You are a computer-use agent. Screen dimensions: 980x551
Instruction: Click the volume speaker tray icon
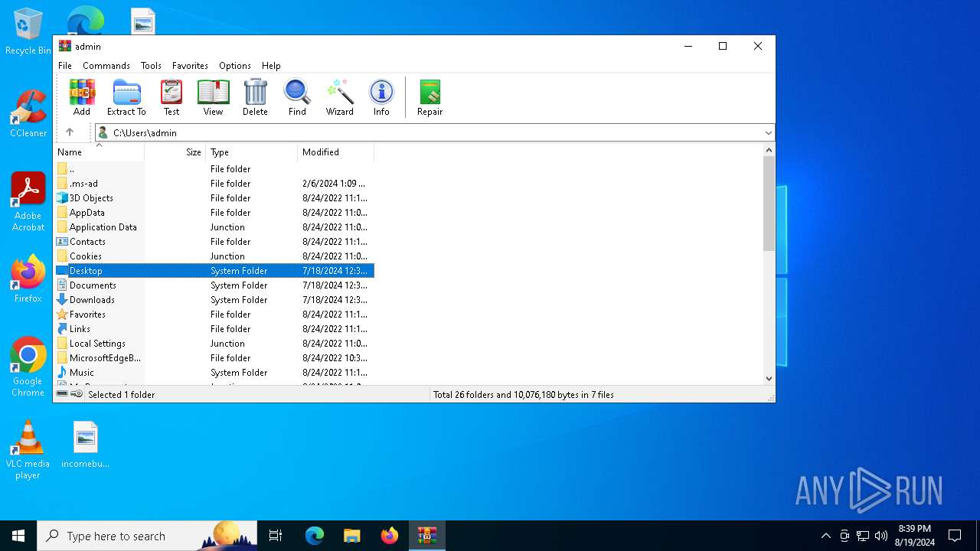[x=881, y=536]
